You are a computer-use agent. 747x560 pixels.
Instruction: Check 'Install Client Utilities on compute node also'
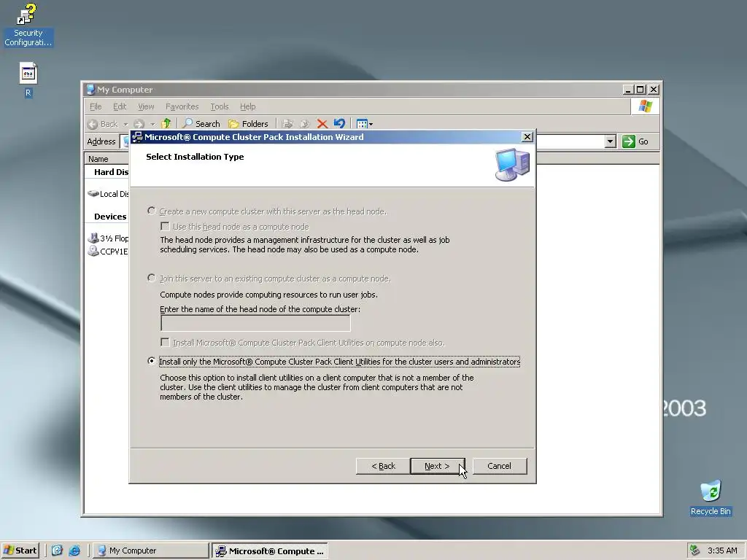(x=165, y=343)
